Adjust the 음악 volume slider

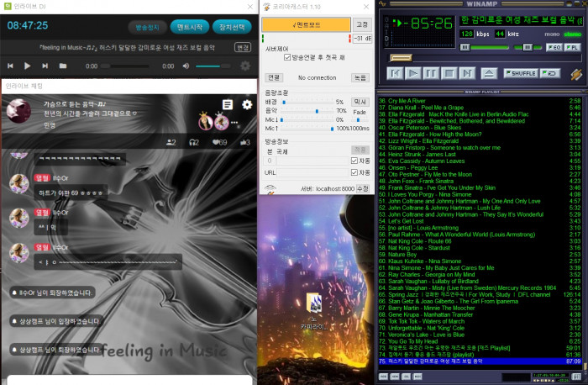(318, 111)
